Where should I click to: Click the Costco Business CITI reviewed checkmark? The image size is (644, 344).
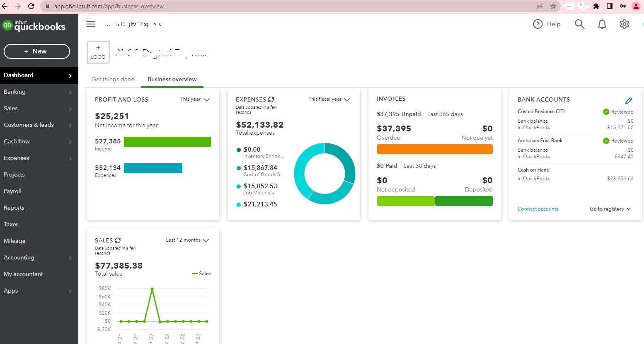point(606,112)
